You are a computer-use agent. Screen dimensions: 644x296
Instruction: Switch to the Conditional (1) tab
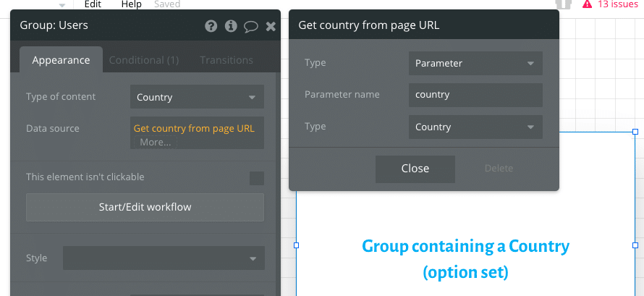tap(144, 60)
